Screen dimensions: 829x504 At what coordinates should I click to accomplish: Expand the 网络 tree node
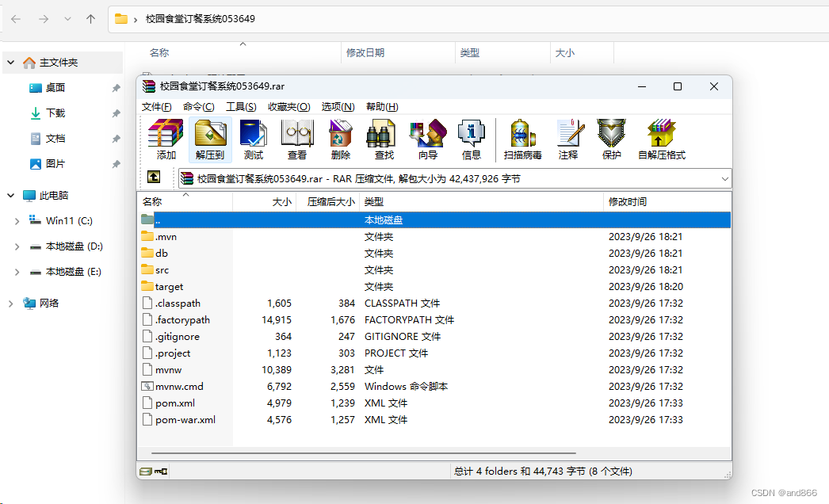(x=10, y=304)
